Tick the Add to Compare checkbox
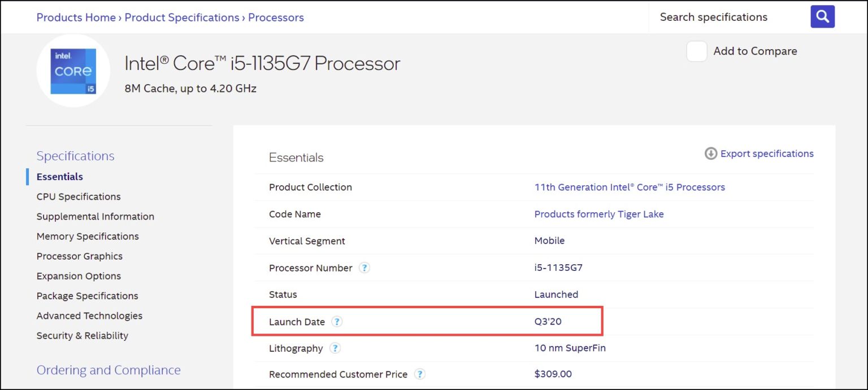The width and height of the screenshot is (868, 390). pyautogui.click(x=696, y=51)
